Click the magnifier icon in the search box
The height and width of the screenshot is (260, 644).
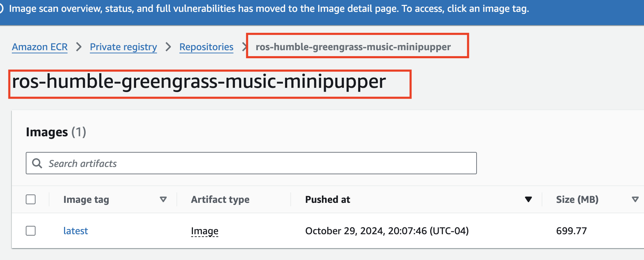[37, 163]
